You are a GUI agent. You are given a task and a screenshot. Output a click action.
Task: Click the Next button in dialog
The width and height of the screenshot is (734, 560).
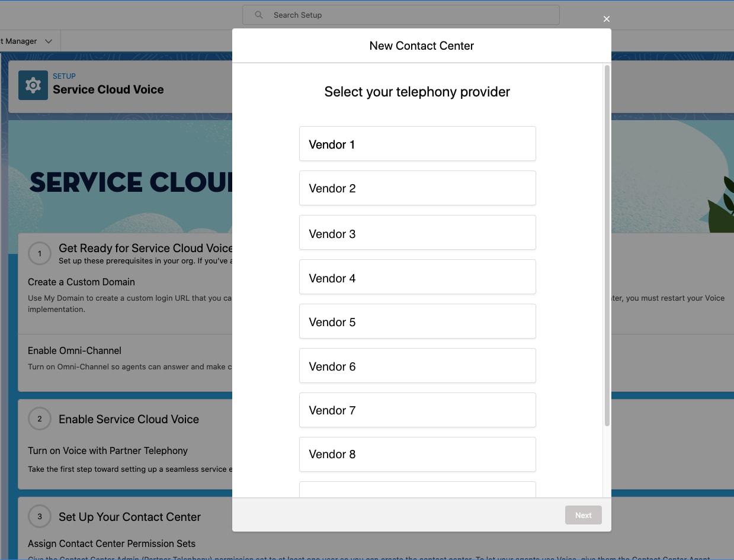(x=583, y=515)
